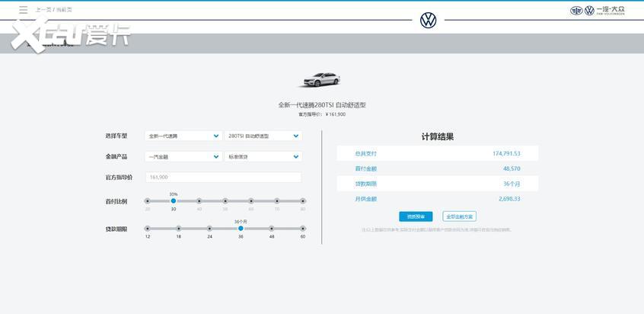Click the 首付比例 slider label
The image size is (644, 314).
116,201
